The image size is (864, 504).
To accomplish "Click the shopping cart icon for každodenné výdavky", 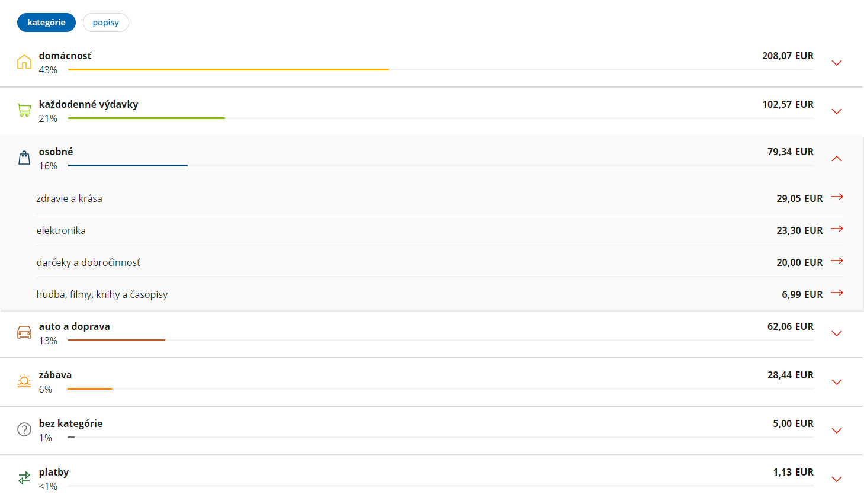I will [x=24, y=110].
